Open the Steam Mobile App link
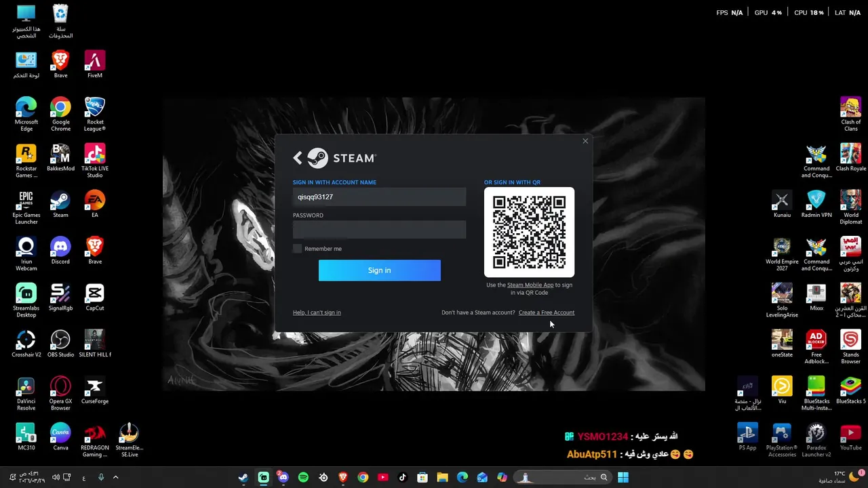Viewport: 868px width, 488px height. tap(530, 285)
